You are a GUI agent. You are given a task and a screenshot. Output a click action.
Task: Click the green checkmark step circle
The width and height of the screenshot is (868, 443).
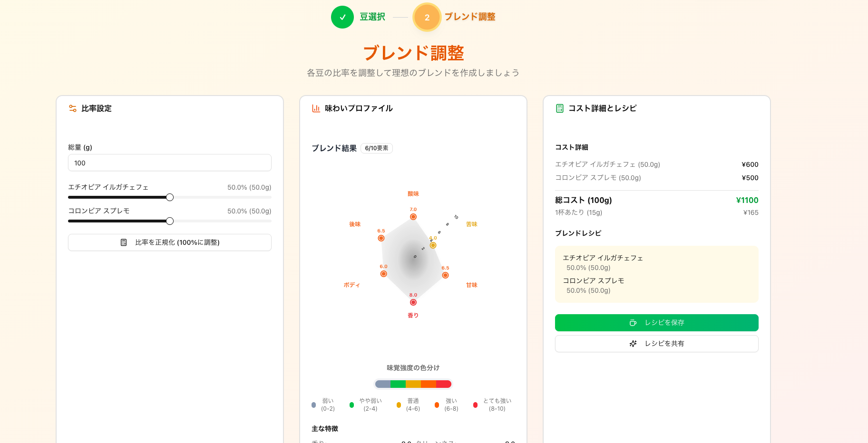(x=342, y=17)
